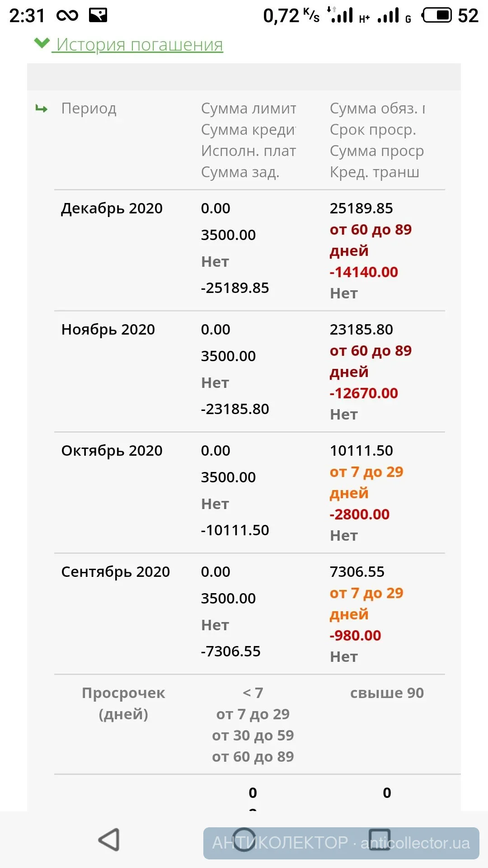Tap the overdue amount -14140.00
The width and height of the screenshot is (488, 868).
(x=364, y=272)
